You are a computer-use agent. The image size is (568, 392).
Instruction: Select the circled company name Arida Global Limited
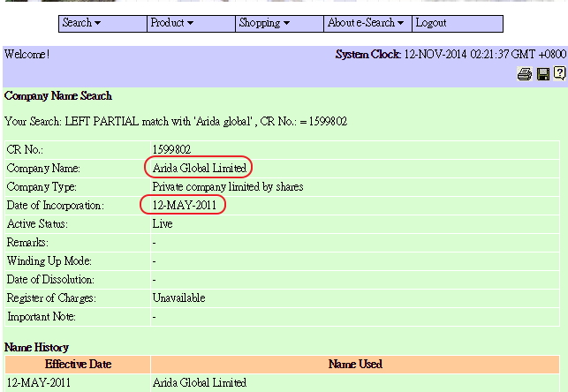pos(199,168)
